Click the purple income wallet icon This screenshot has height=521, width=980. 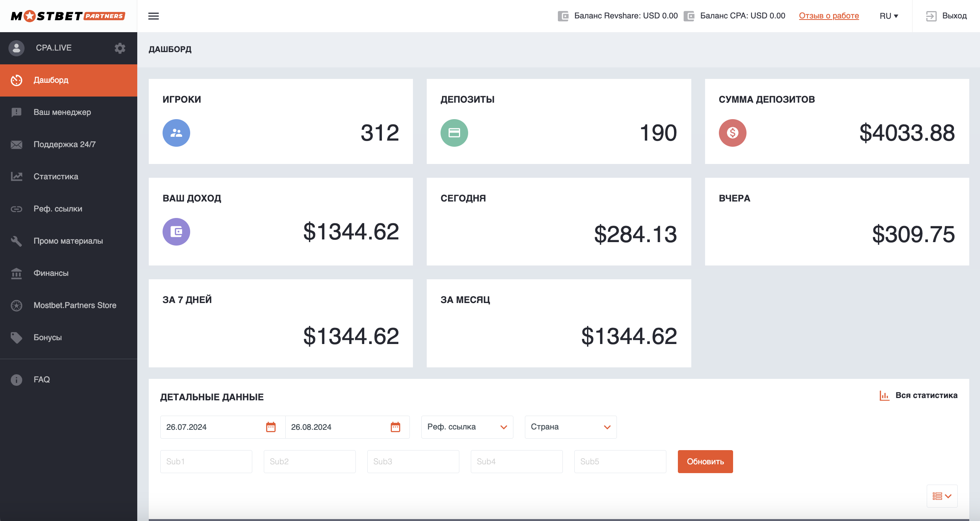tap(176, 232)
